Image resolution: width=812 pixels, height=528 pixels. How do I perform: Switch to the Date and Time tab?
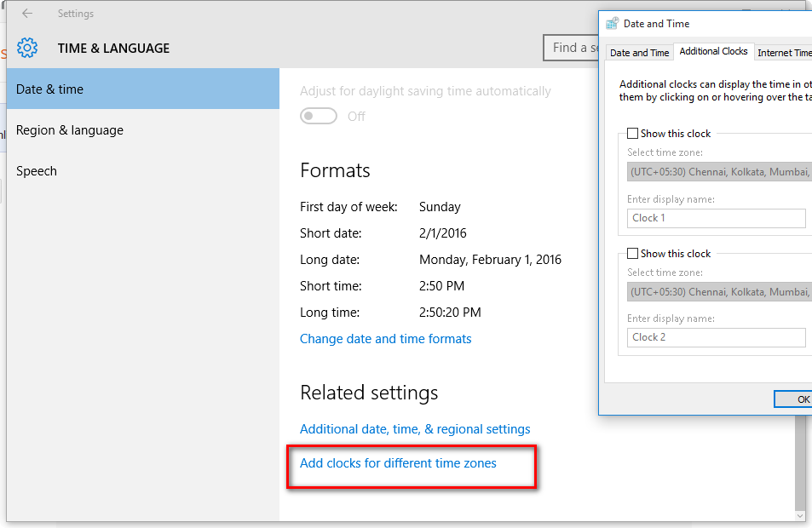638,52
